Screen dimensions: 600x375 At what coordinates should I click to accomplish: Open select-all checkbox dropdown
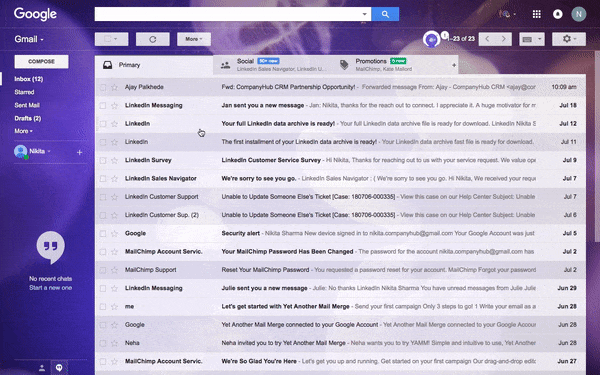111,39
